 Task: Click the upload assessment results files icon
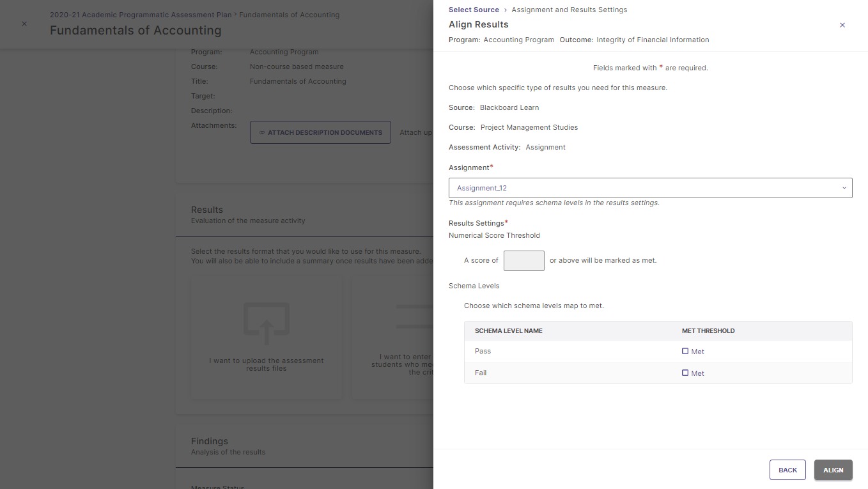(266, 323)
